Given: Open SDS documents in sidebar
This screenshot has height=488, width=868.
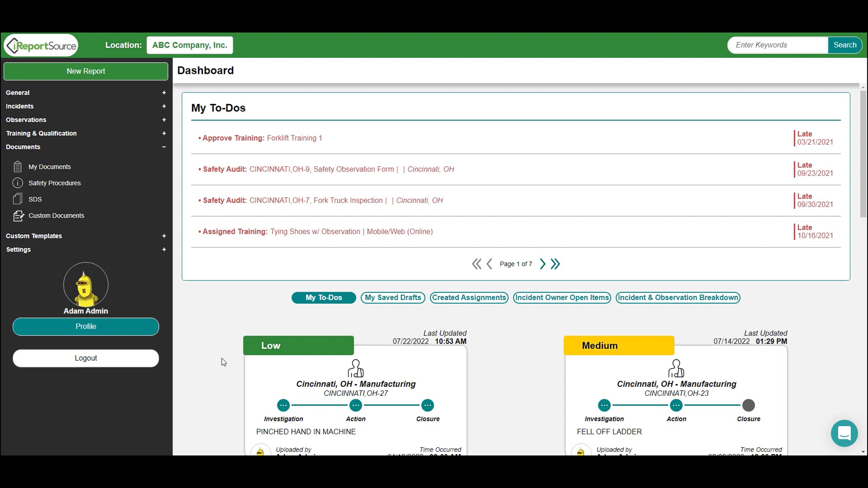Looking at the screenshot, I should tap(35, 199).
